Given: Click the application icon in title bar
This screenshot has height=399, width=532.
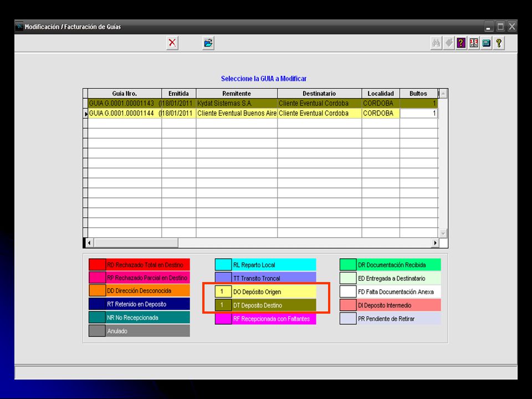Looking at the screenshot, I should pos(19,27).
